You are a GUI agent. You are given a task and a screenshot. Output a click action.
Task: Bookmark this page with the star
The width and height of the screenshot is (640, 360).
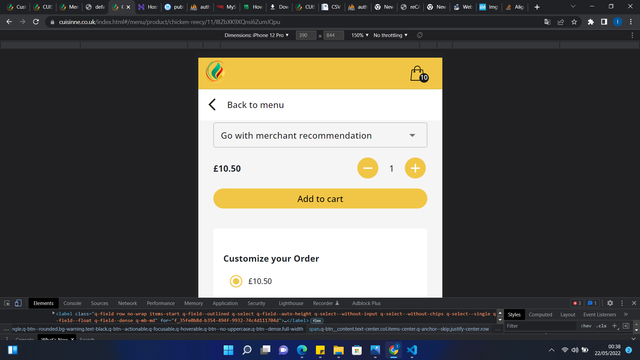[x=574, y=22]
